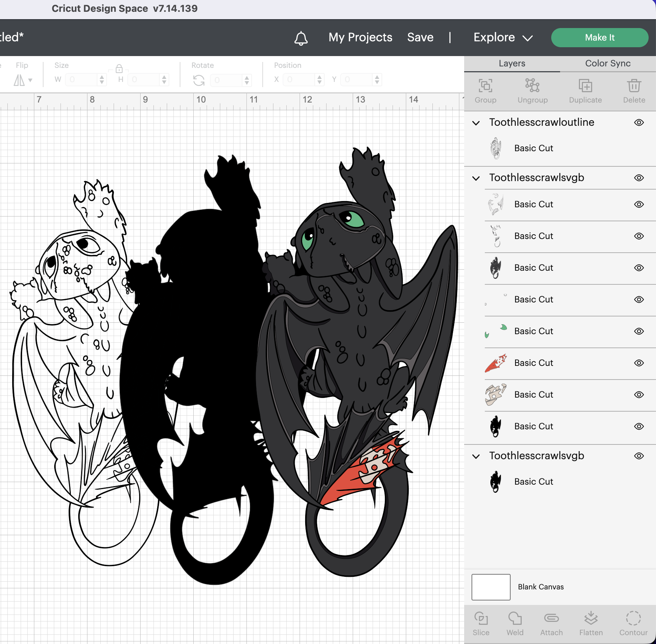This screenshot has height=644, width=656.
Task: Select the Layers tab
Action: tap(511, 63)
